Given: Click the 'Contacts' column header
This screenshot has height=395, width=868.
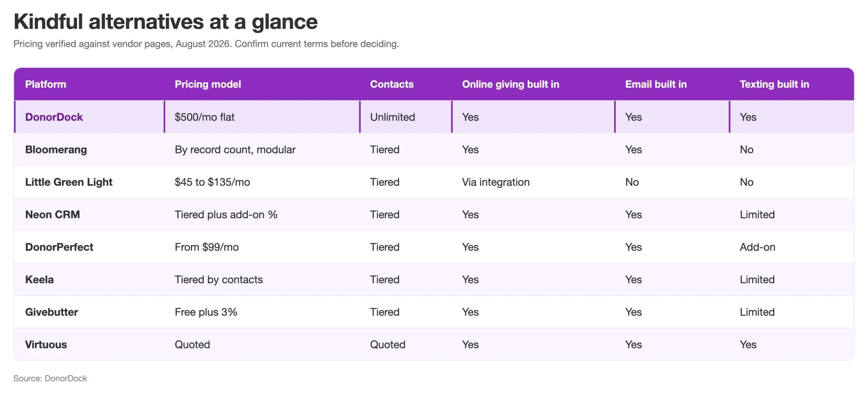Looking at the screenshot, I should click(x=392, y=84).
